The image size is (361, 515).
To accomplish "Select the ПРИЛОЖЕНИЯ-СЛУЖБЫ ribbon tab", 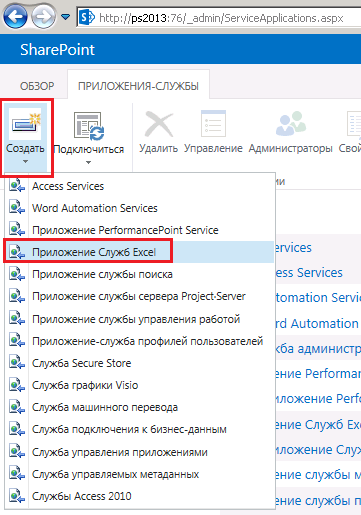I will pyautogui.click(x=138, y=86).
